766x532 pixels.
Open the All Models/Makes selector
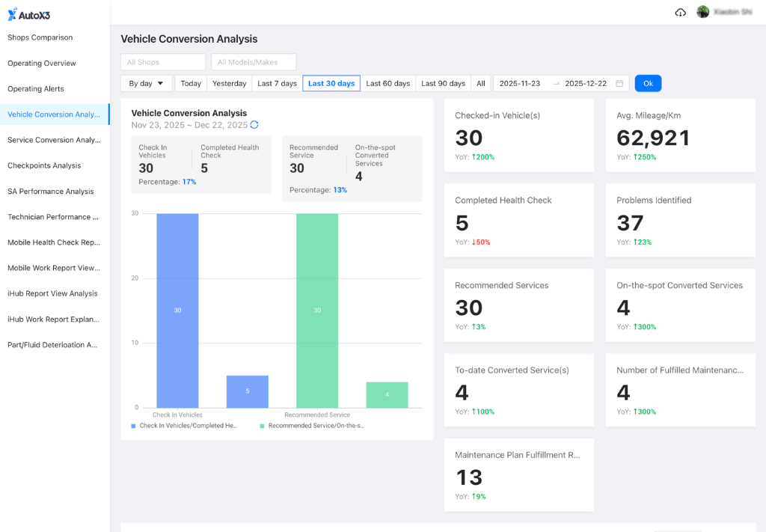pyautogui.click(x=254, y=62)
